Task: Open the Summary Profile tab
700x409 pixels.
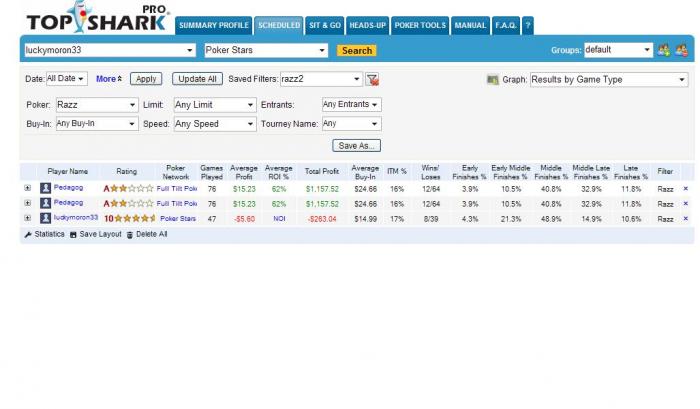Action: click(x=213, y=25)
